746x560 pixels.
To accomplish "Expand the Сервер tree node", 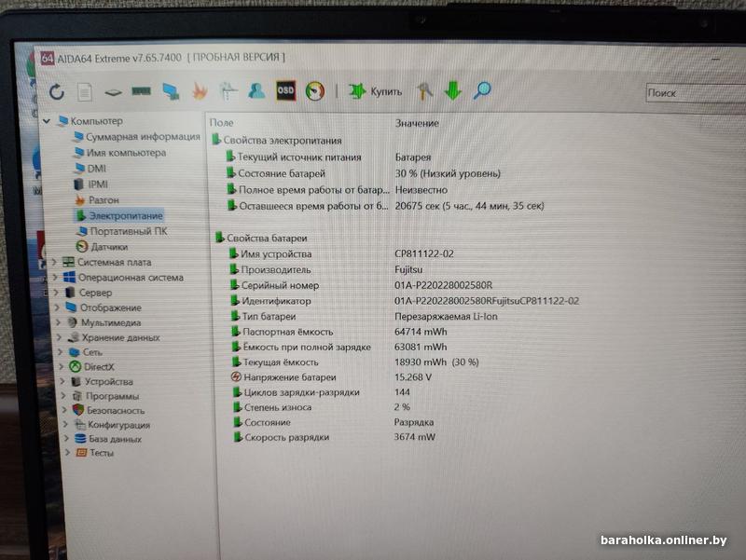I will (57, 293).
